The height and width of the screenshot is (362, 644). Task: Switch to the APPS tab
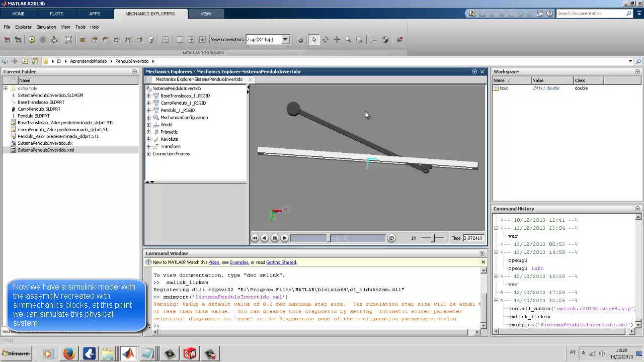click(x=95, y=14)
